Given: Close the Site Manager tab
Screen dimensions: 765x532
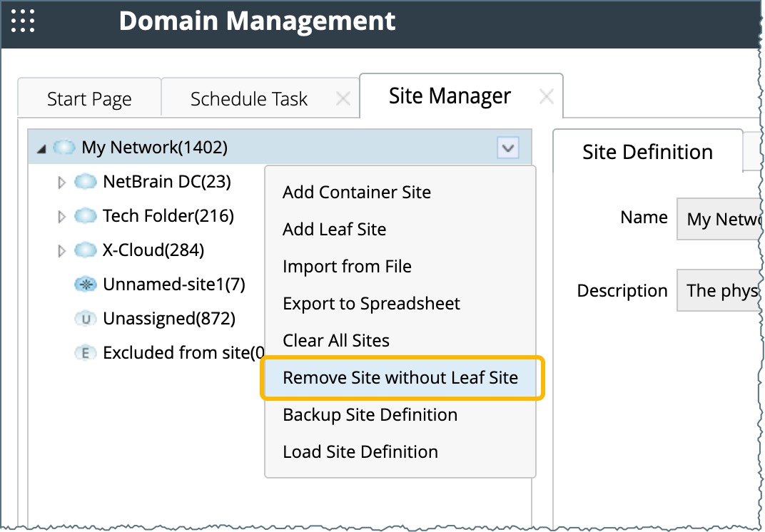Looking at the screenshot, I should pos(546,96).
